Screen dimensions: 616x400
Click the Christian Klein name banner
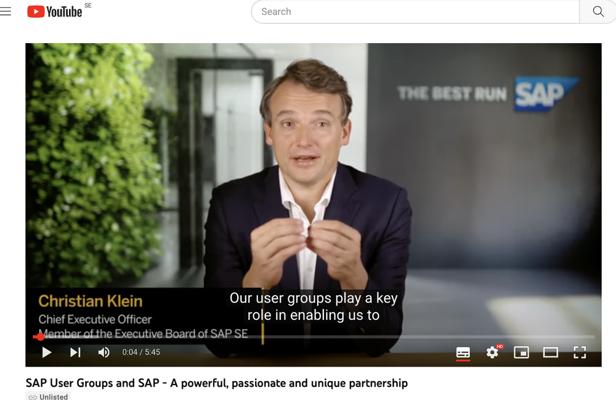point(90,301)
